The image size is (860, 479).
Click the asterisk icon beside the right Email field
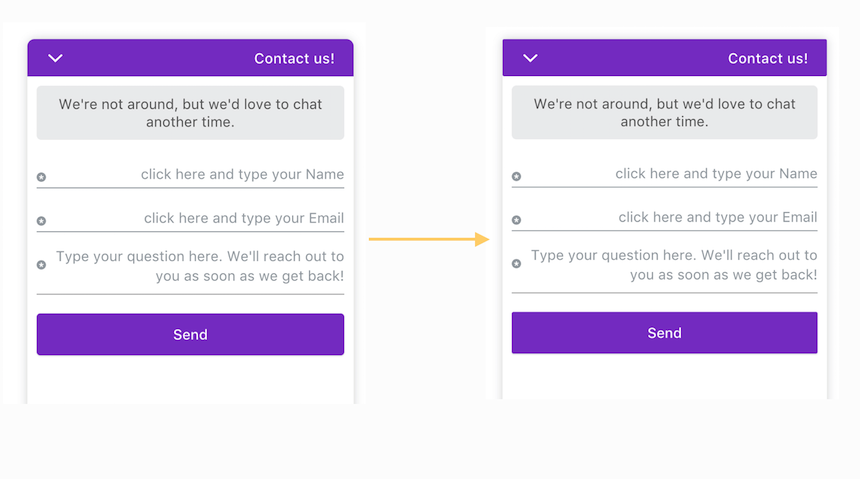click(516, 220)
